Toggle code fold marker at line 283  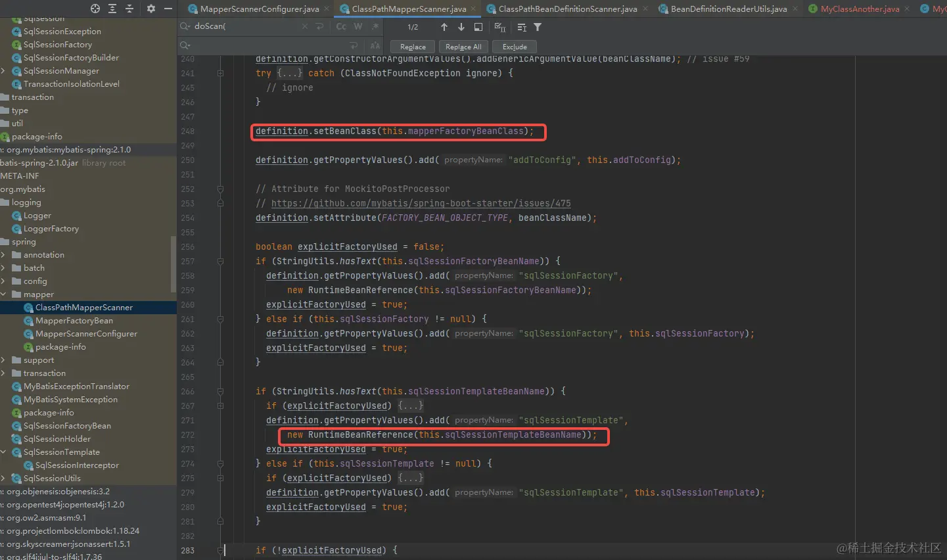(220, 550)
